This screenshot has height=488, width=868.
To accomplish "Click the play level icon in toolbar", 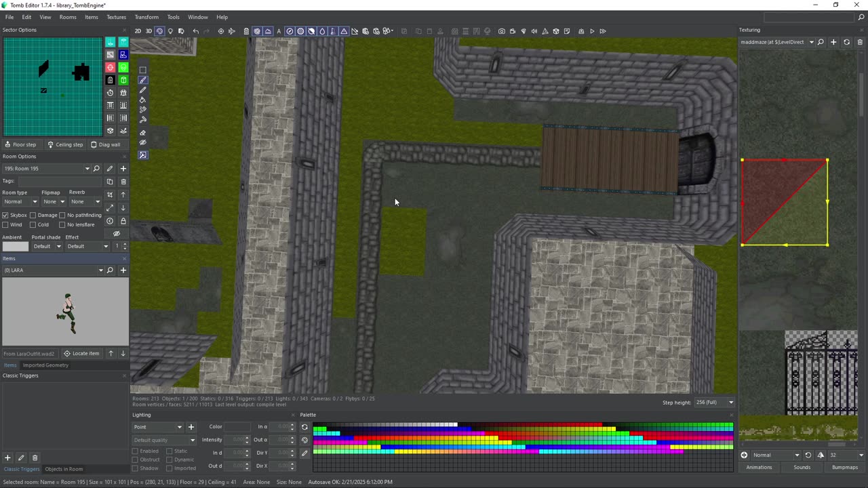I will (592, 31).
